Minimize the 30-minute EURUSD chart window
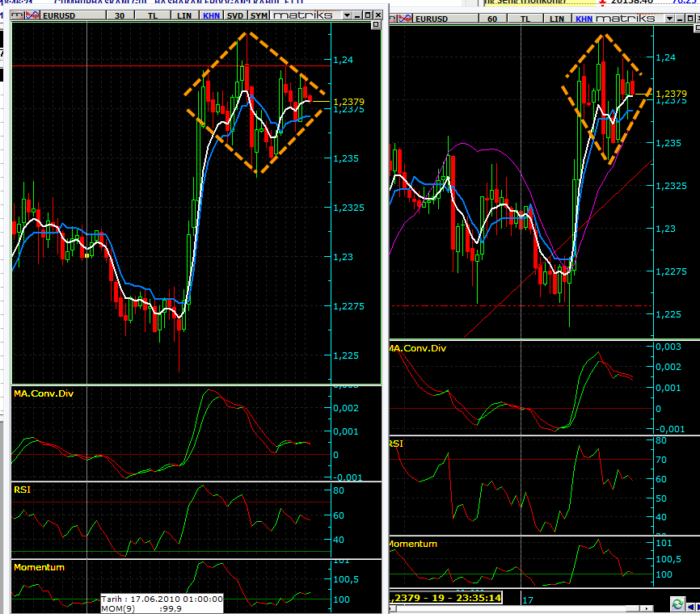 pos(358,15)
